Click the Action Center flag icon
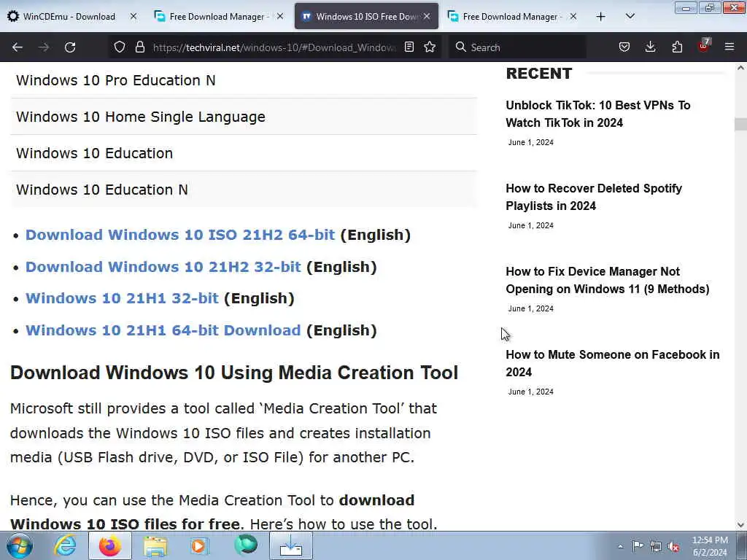Image resolution: width=747 pixels, height=560 pixels. pos(638,545)
